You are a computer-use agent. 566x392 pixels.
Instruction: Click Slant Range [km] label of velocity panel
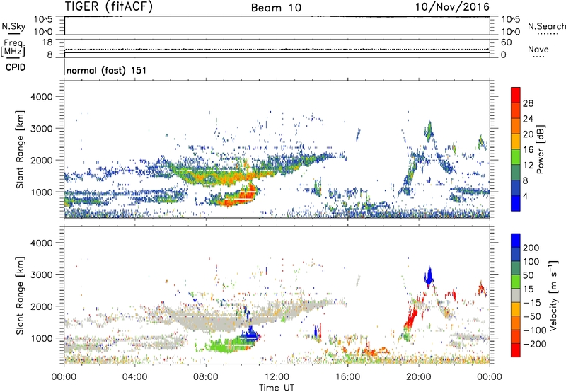20,296
